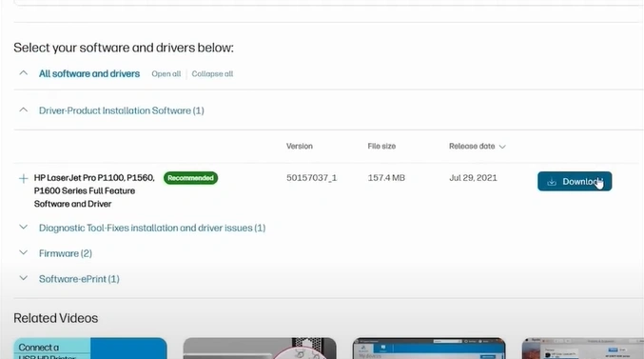Open the Software-ePrint (1) section
Image resolution: width=644 pixels, height=359 pixels.
click(79, 279)
